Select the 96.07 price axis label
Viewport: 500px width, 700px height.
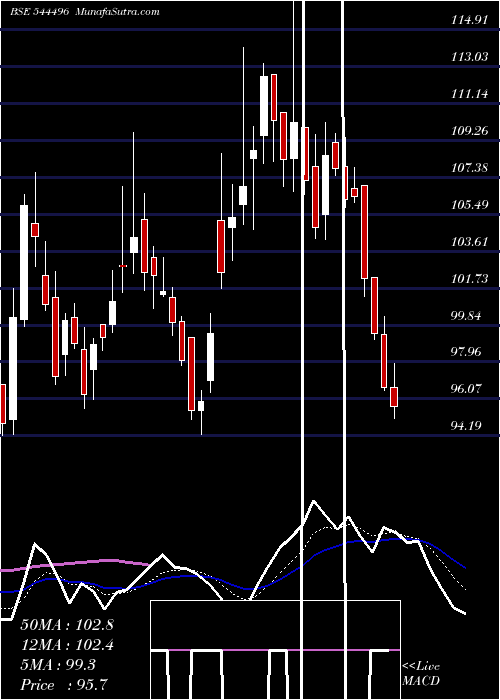467,389
